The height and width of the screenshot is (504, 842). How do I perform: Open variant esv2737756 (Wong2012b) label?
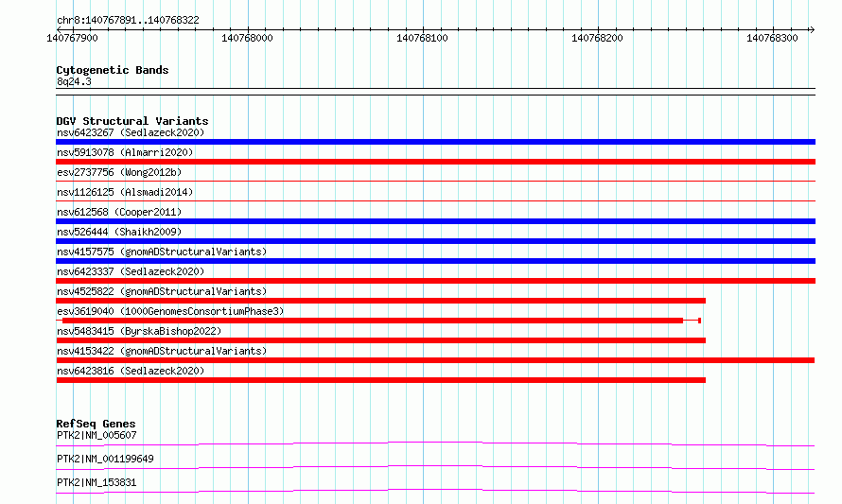[x=119, y=172]
